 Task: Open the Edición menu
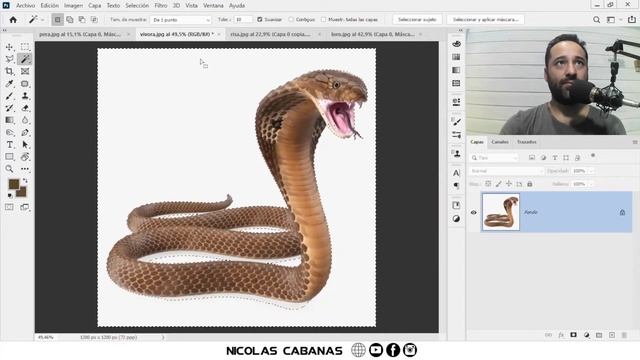[49, 6]
